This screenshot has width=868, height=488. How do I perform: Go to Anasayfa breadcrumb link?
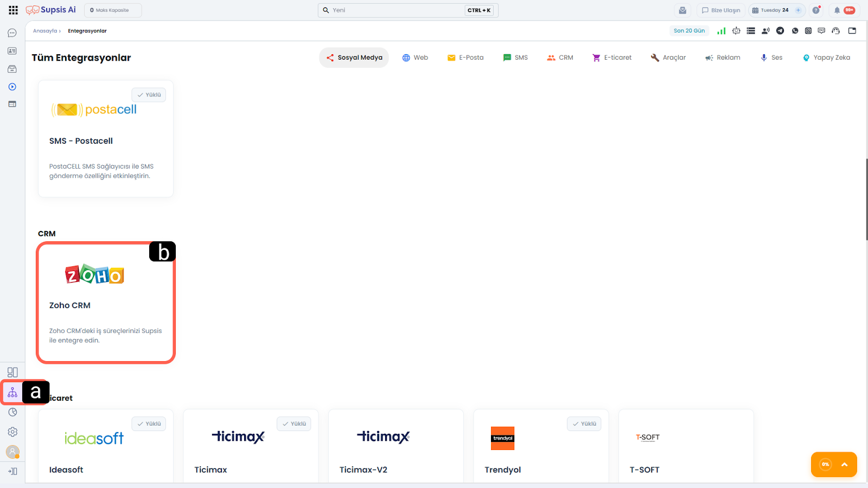[45, 31]
